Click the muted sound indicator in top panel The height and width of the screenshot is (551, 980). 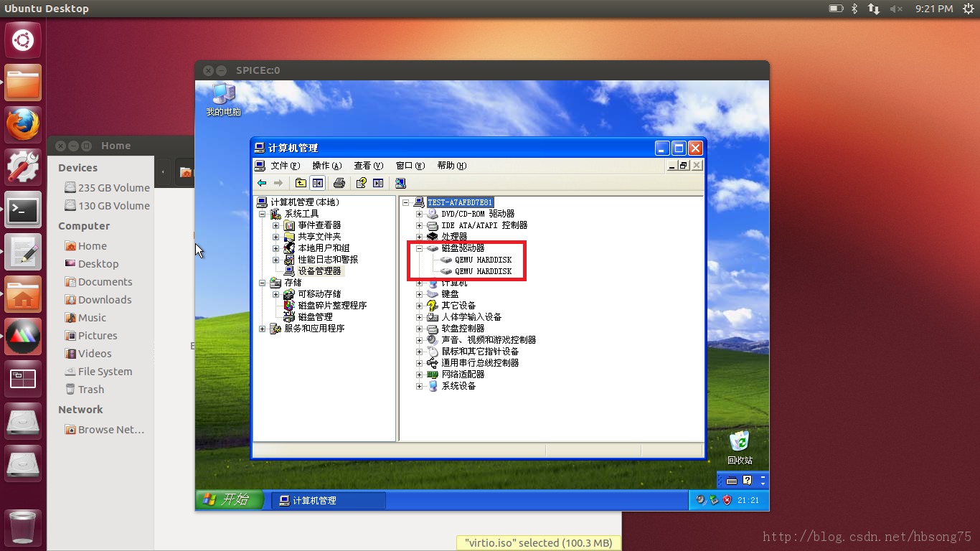pyautogui.click(x=897, y=9)
